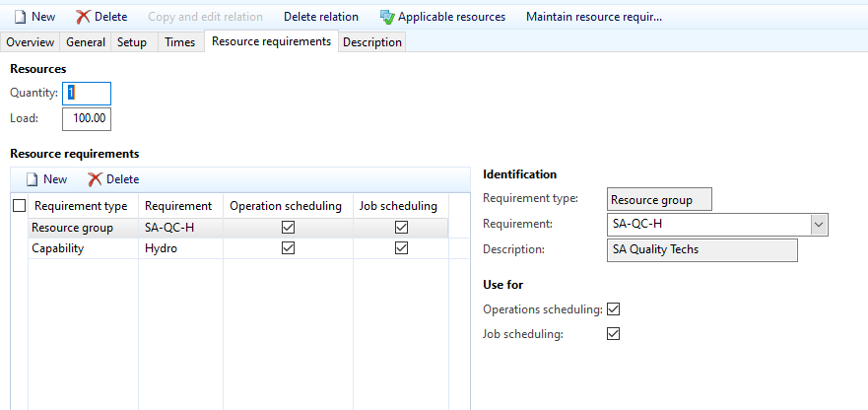Select the Capability row cell
This screenshot has height=410, width=868.
pos(83,248)
